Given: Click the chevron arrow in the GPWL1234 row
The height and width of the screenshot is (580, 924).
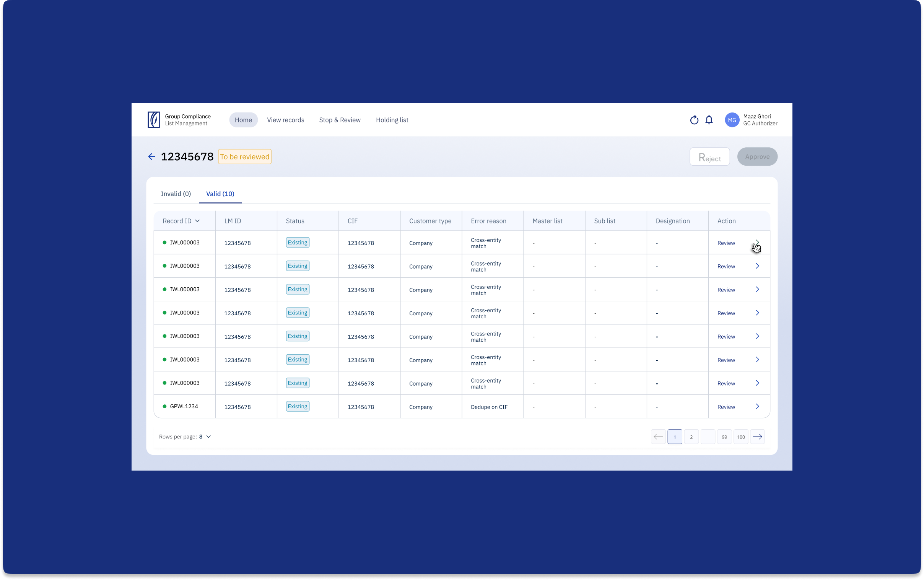Looking at the screenshot, I should tap(757, 406).
